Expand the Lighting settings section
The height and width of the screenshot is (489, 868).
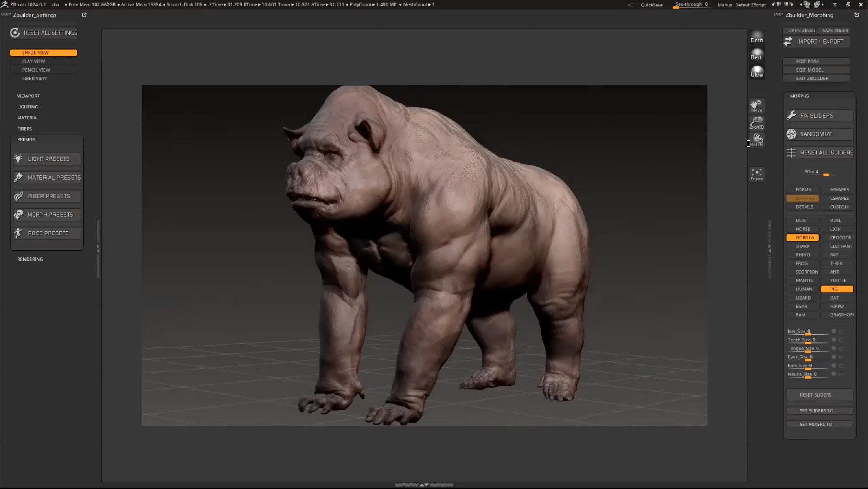pos(28,107)
